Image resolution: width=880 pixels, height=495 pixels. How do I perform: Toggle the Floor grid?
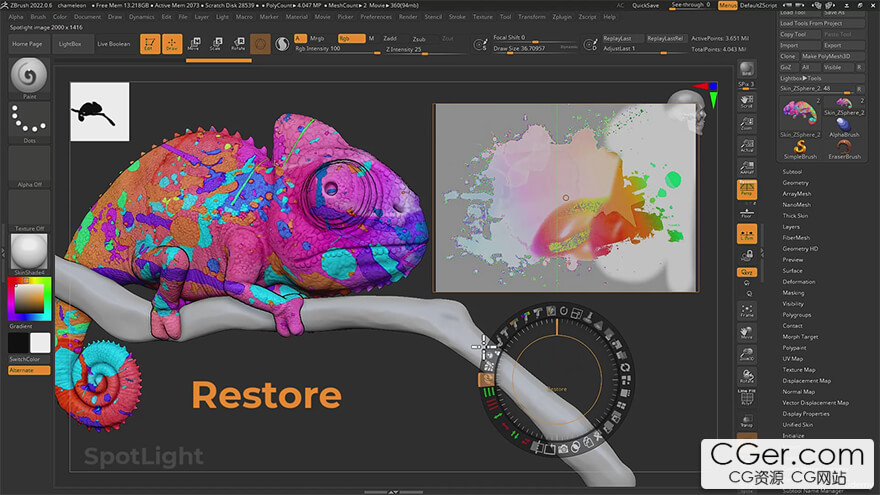pos(746,213)
